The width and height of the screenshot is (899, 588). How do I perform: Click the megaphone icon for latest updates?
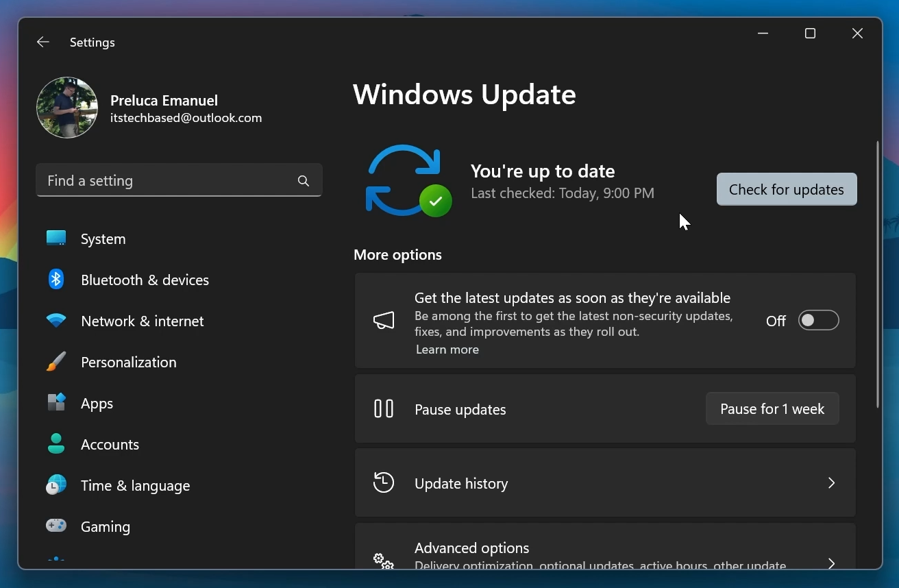pos(384,320)
